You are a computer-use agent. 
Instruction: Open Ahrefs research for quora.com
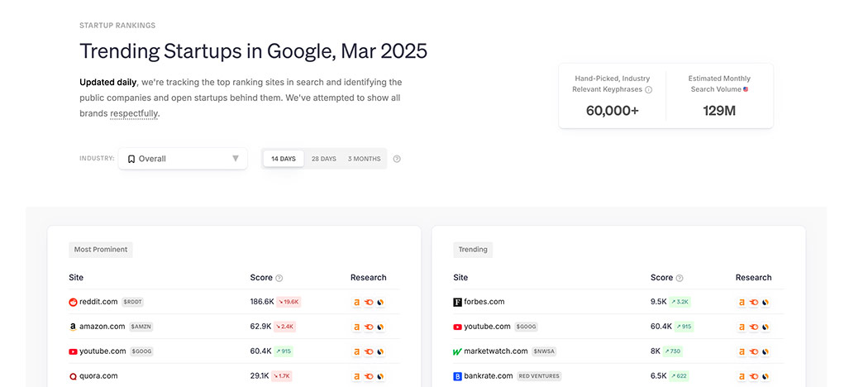(x=356, y=376)
